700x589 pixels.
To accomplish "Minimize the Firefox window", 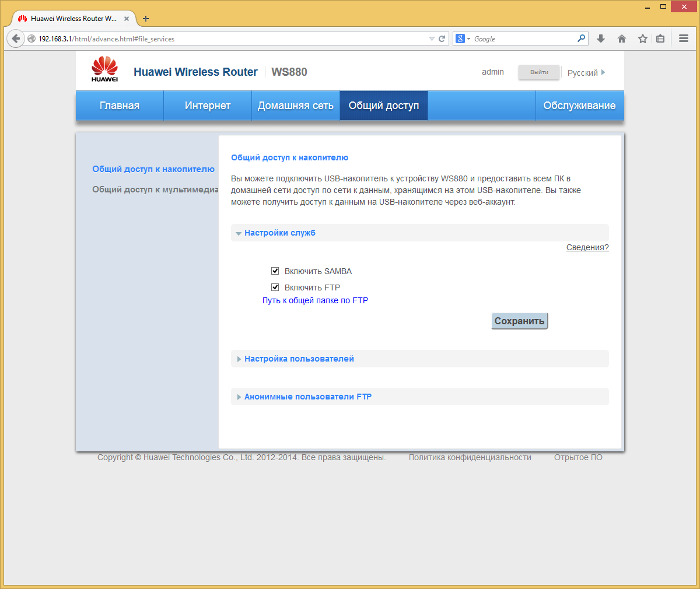I will point(647,7).
